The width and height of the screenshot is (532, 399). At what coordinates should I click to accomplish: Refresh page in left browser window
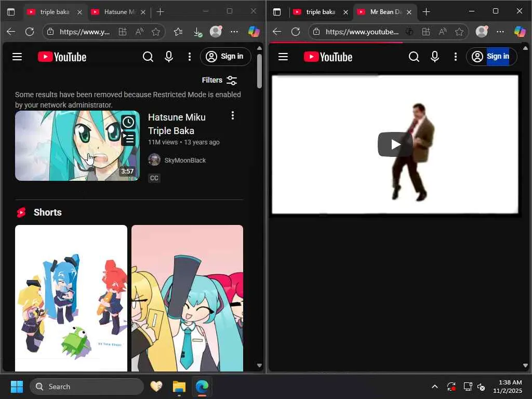30,32
